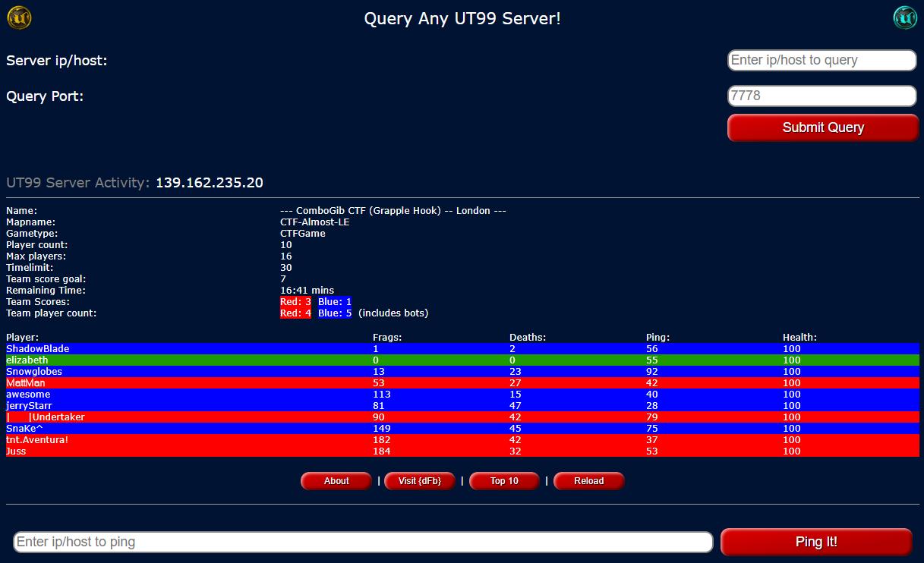The image size is (924, 563).
Task: Focus the ip/host to ping field
Action: 364,542
